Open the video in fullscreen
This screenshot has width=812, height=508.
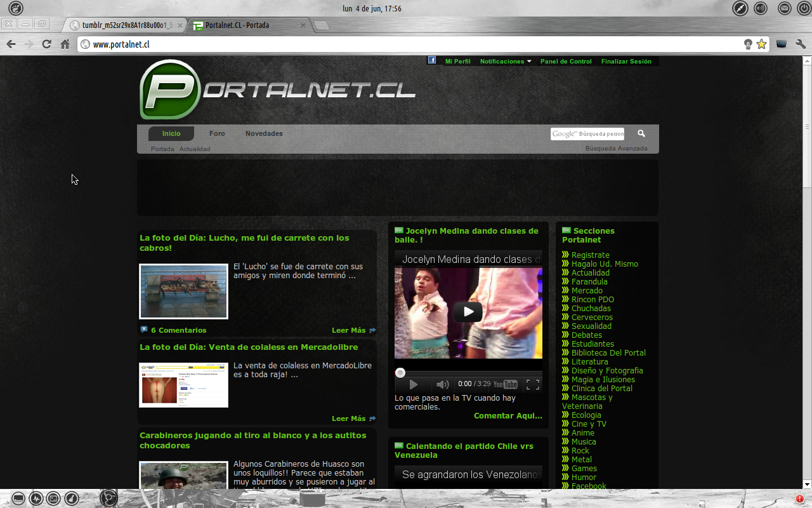pos(533,384)
